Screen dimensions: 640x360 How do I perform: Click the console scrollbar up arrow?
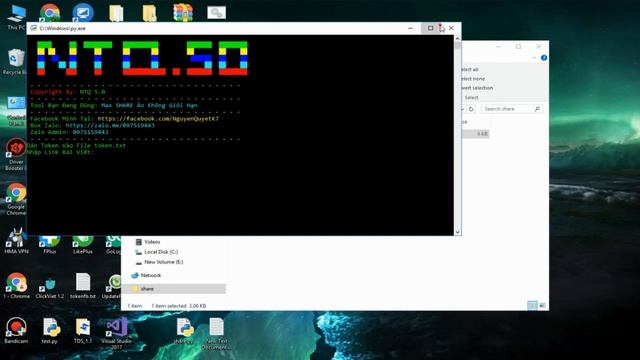point(458,38)
